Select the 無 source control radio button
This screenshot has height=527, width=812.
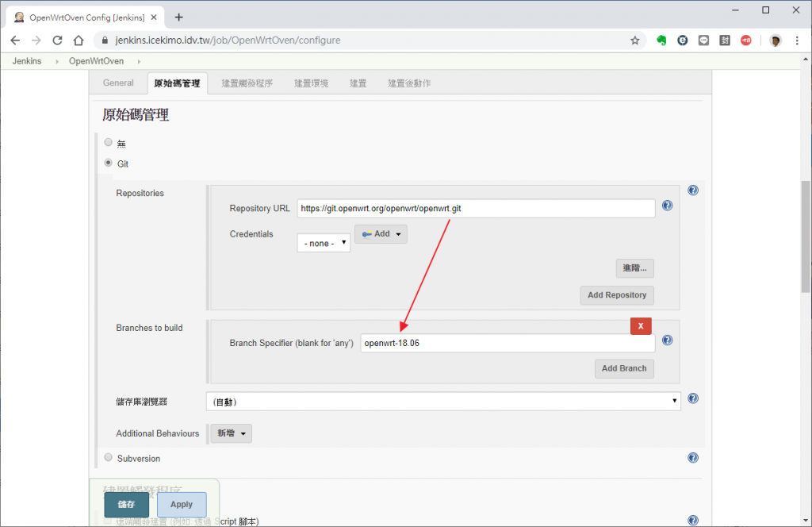tap(108, 142)
